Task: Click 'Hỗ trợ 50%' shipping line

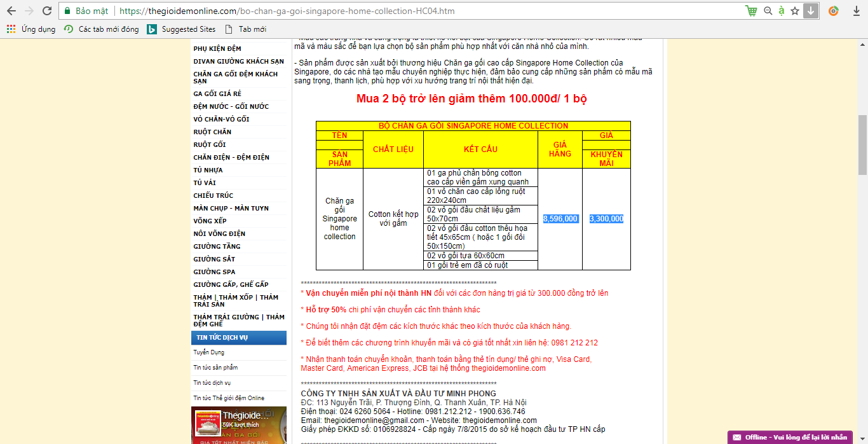Action: click(390, 310)
